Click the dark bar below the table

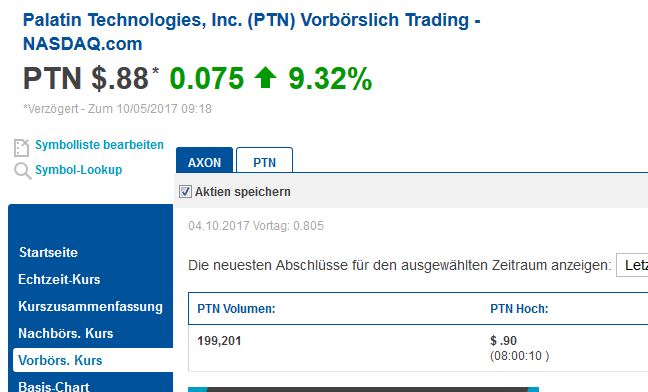(x=363, y=390)
